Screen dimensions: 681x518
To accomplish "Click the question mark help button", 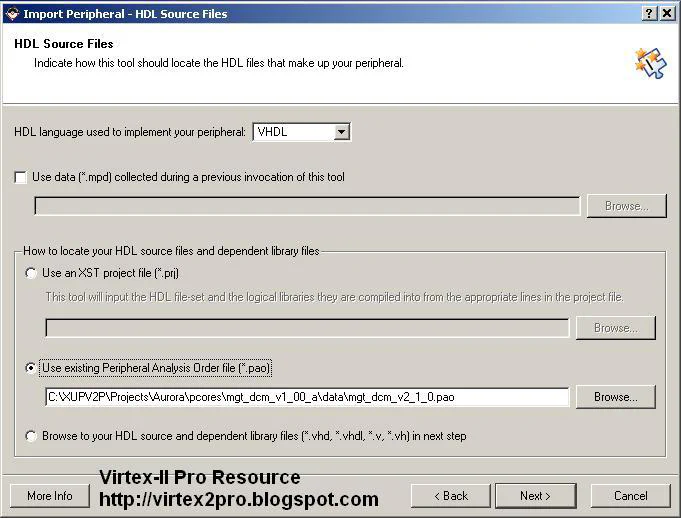I will click(649, 13).
